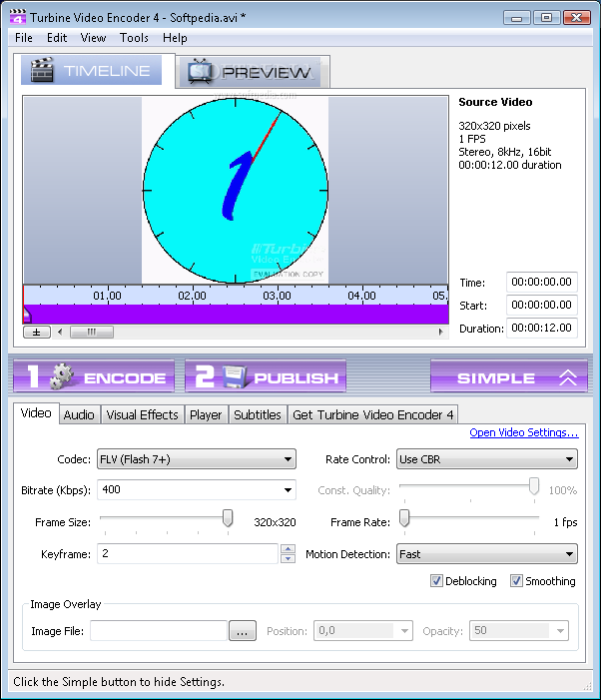Toggle the Smoothing checkbox

pos(516,581)
